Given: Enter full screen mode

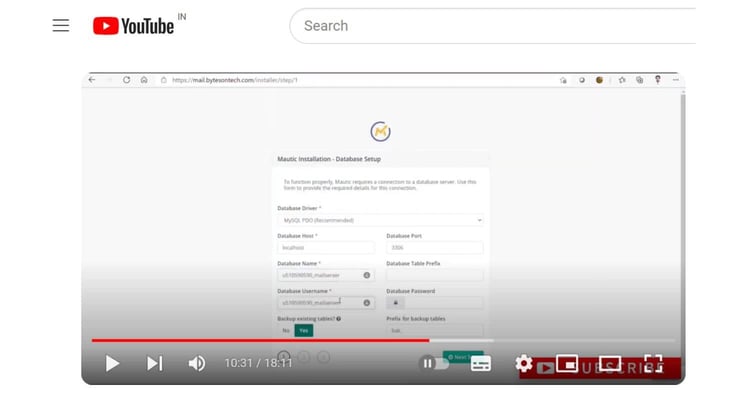Looking at the screenshot, I should (653, 363).
